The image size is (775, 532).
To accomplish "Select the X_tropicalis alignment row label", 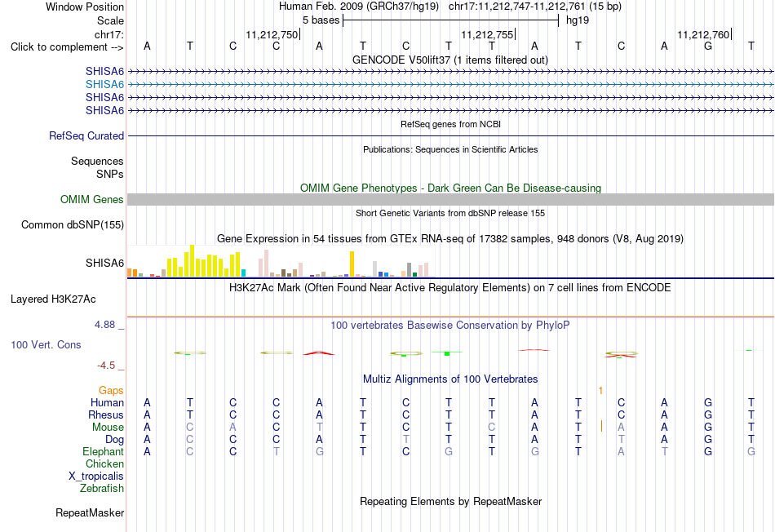I will point(96,477).
